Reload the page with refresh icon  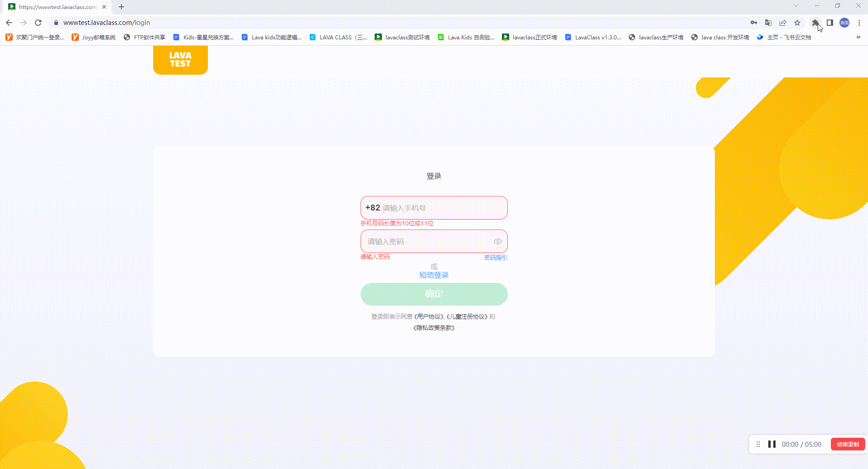coord(38,23)
